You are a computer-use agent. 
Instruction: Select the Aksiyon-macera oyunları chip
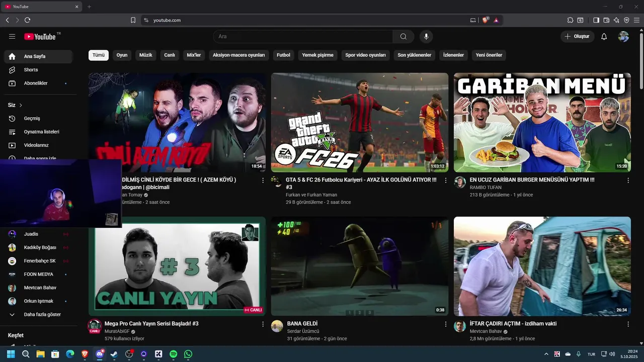238,55
